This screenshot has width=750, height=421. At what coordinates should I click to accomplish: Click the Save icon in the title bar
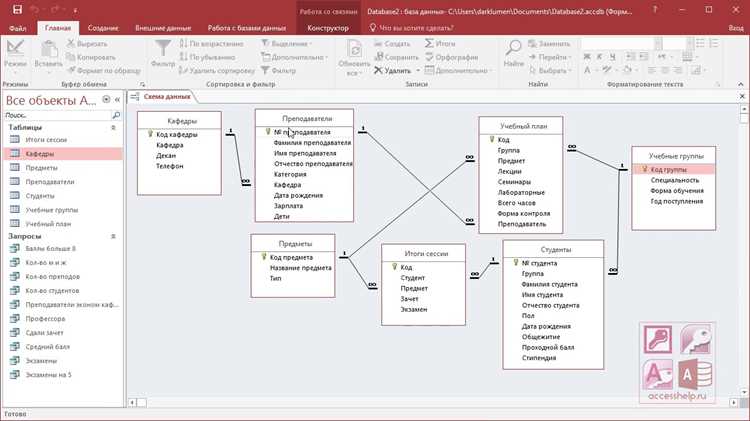18,10
